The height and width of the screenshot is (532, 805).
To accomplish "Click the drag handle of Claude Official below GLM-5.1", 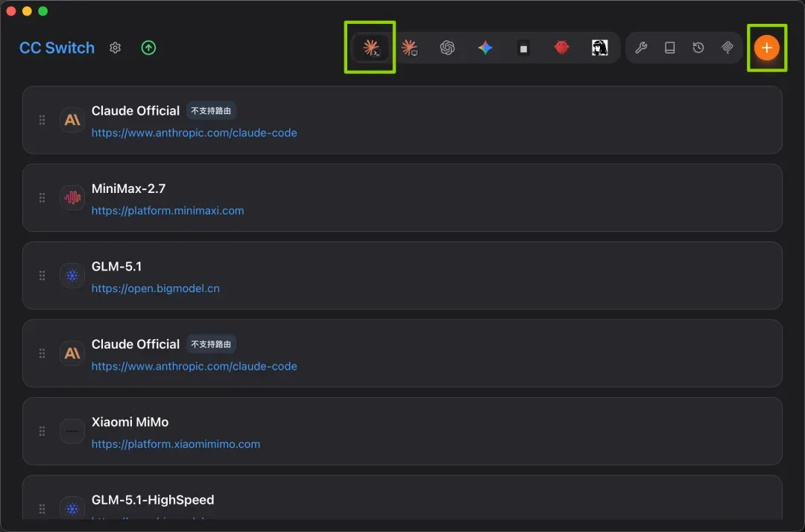I will (42, 353).
